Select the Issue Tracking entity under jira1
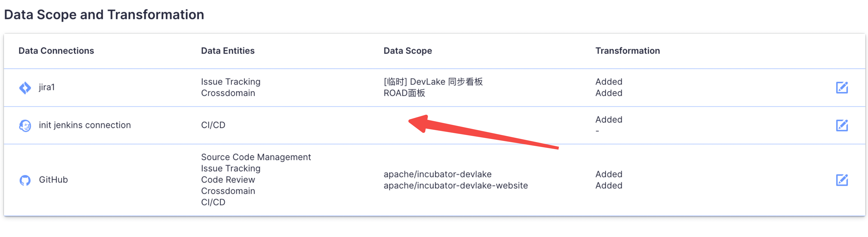The width and height of the screenshot is (868, 237). coord(230,82)
